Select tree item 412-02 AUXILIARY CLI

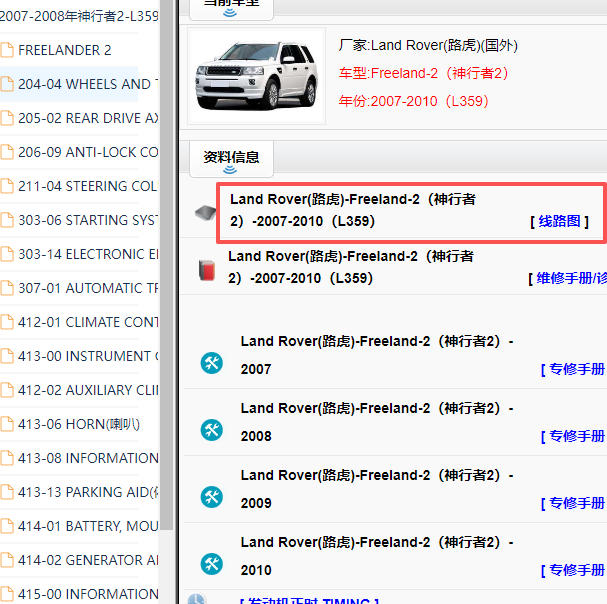pyautogui.click(x=88, y=390)
